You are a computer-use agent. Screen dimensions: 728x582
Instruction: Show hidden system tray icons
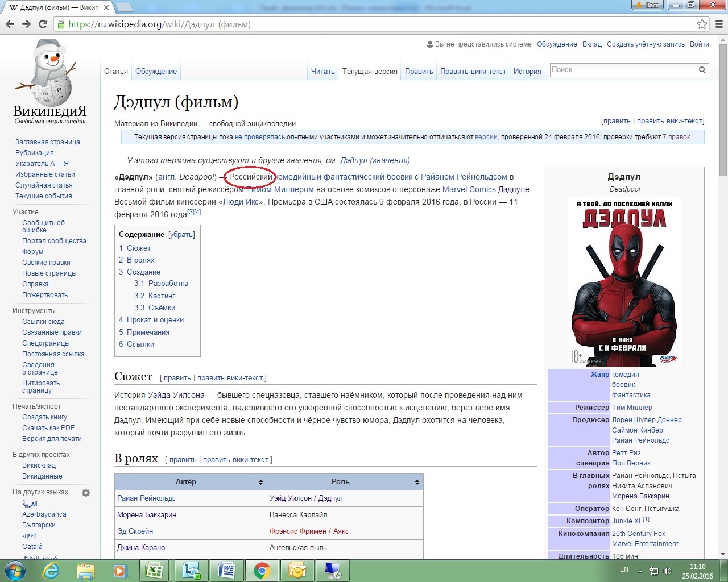(x=640, y=571)
